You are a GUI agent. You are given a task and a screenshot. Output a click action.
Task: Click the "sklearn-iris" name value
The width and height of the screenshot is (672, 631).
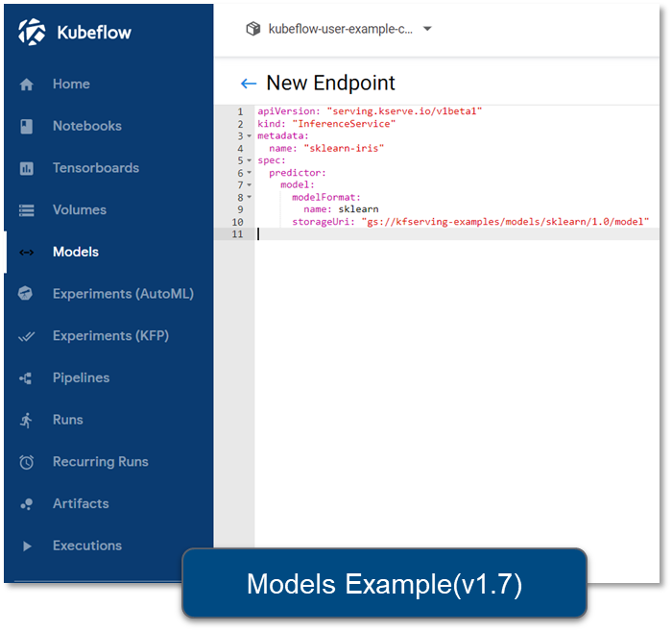point(344,148)
